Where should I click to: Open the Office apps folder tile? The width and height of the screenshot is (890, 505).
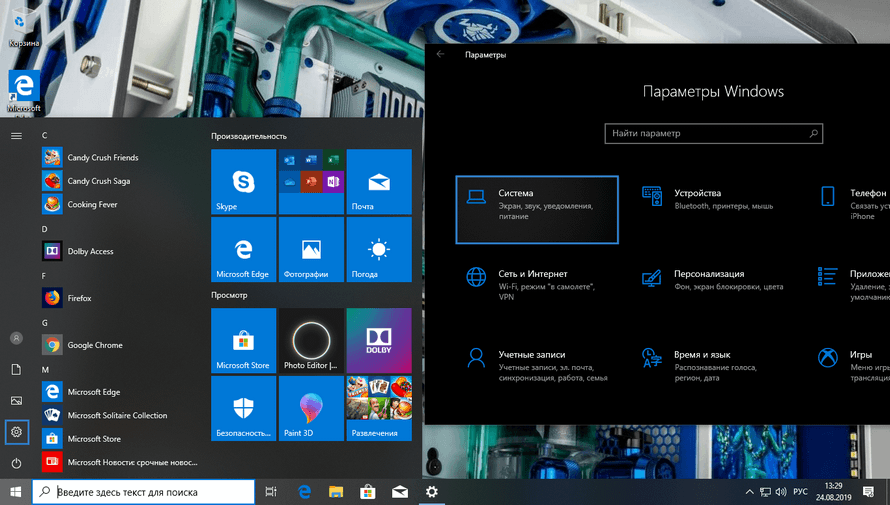[311, 182]
